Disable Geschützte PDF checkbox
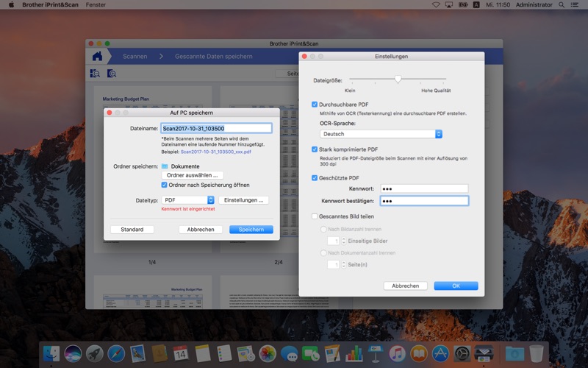 click(315, 177)
